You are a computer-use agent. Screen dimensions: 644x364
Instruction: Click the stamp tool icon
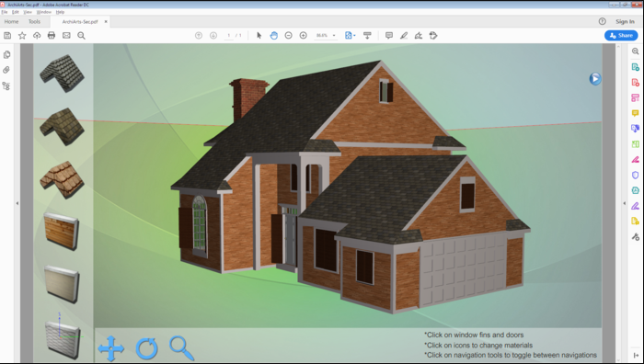[433, 36]
